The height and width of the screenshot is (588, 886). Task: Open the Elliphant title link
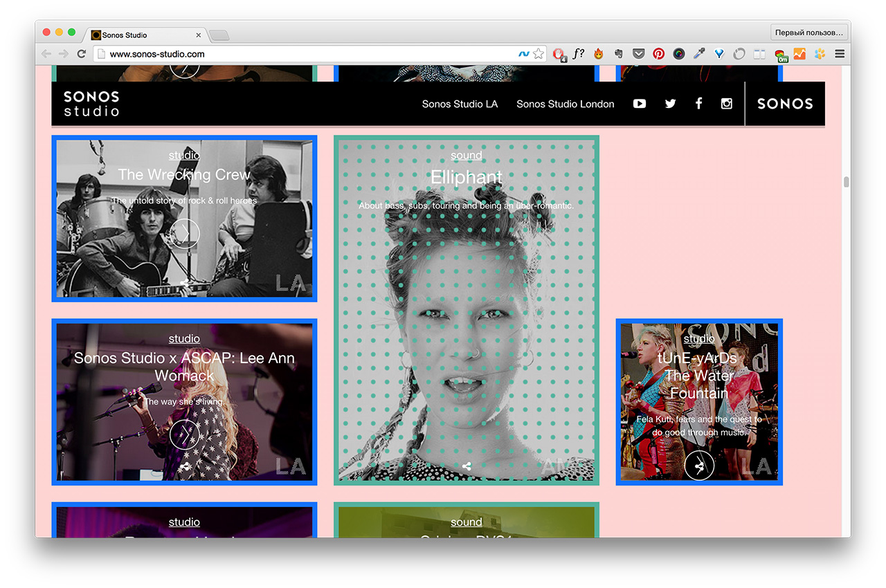[x=467, y=178]
